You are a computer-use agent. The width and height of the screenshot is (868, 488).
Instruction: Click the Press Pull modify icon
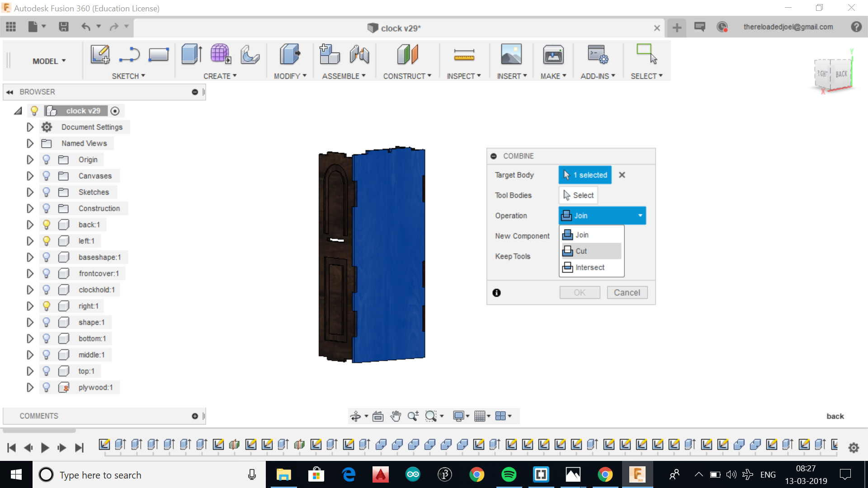(x=289, y=54)
